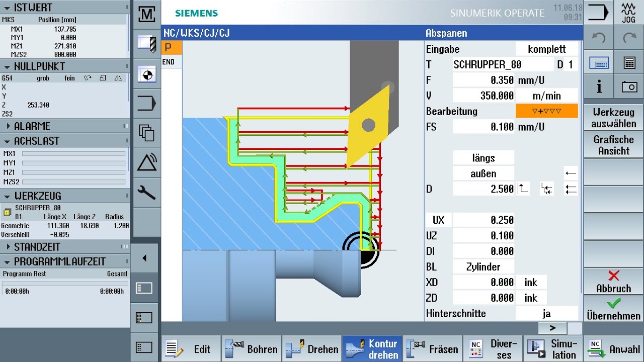The width and height of the screenshot is (644, 362).
Task: Click the feed rate F input field
Action: pos(484,80)
